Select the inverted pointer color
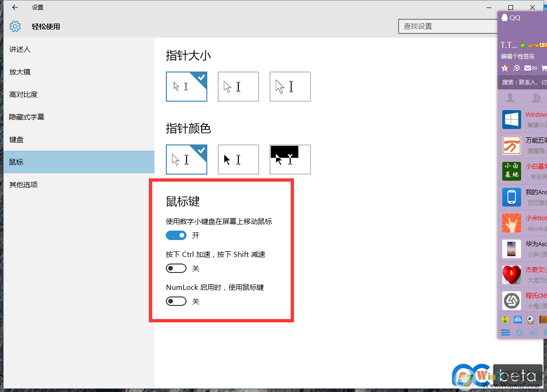547x392 pixels. (x=290, y=160)
